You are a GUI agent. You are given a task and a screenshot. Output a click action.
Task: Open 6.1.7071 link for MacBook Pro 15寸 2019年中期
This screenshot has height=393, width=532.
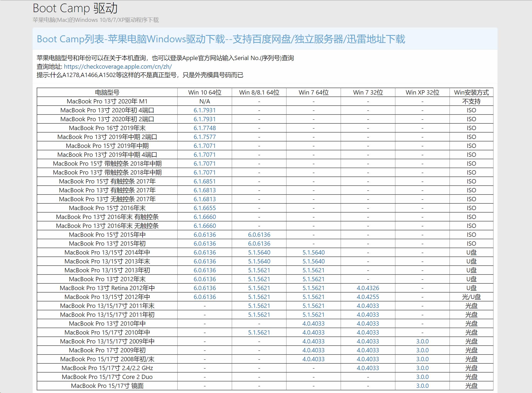coord(205,146)
